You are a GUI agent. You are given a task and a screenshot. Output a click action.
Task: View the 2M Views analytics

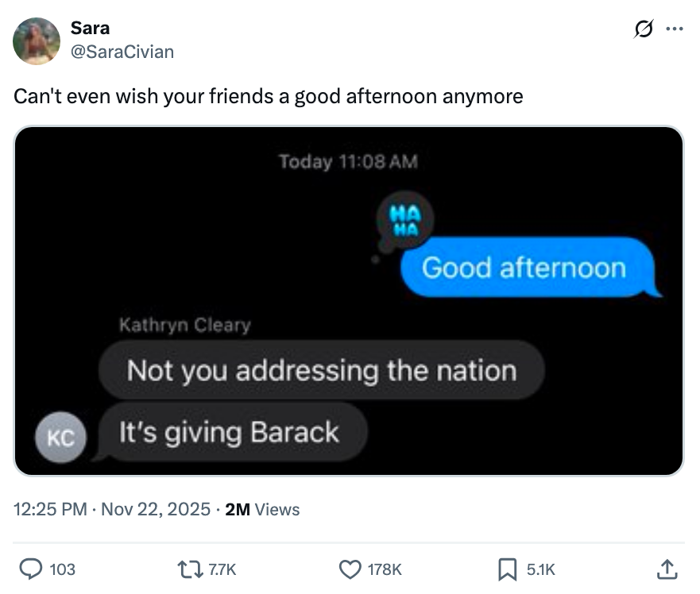click(x=262, y=509)
